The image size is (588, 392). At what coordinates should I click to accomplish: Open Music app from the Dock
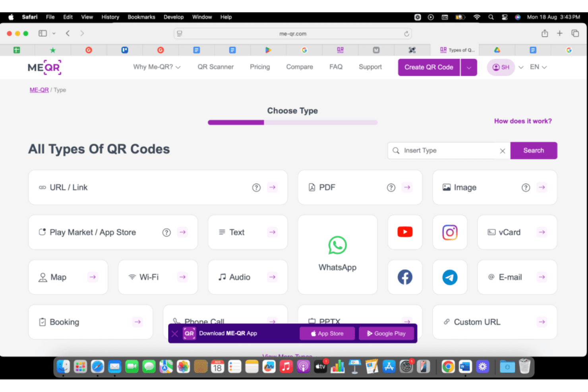pyautogui.click(x=286, y=367)
